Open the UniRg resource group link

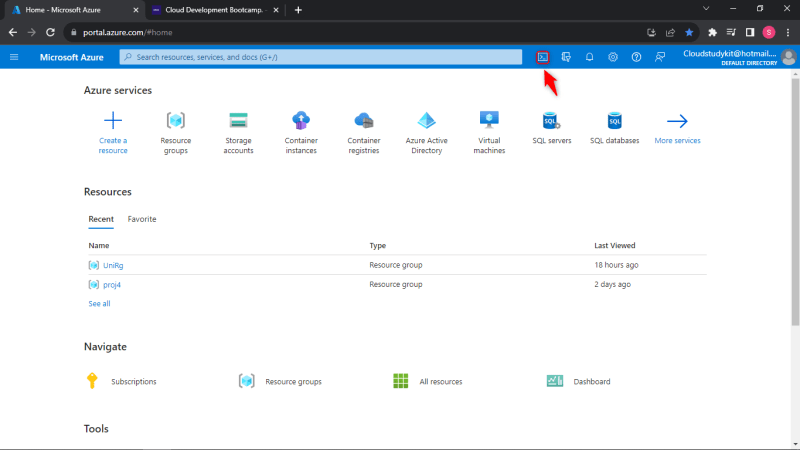(113, 265)
